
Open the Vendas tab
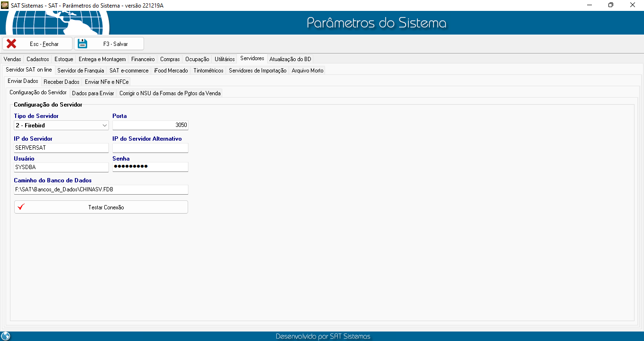(12, 59)
